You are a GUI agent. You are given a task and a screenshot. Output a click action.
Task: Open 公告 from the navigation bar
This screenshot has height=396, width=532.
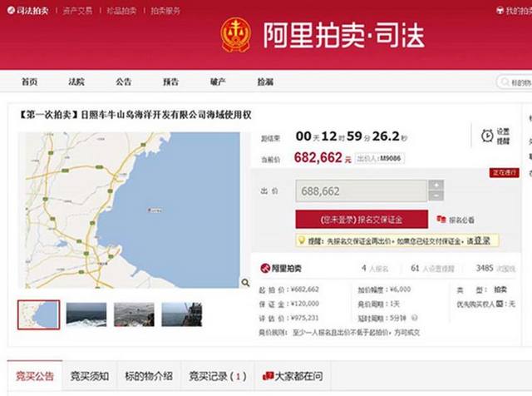pos(123,82)
